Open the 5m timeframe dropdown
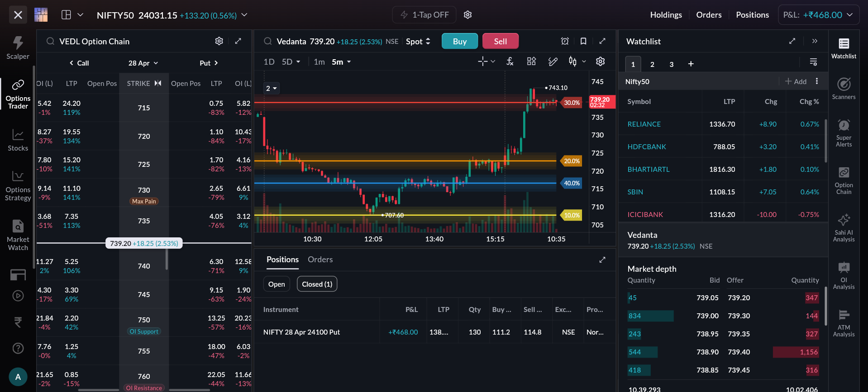Screen dimensions: 868x392 pos(341,61)
